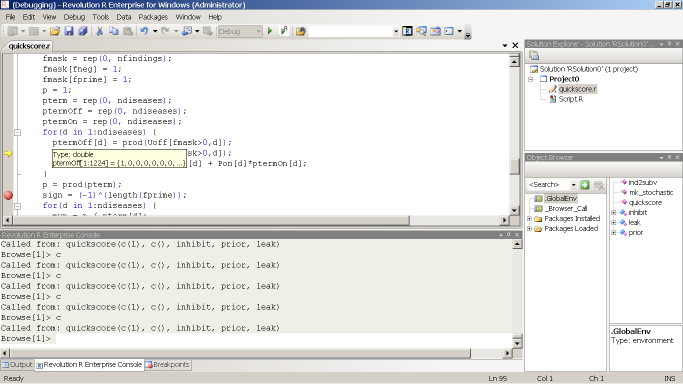This screenshot has width=683, height=384.
Task: Pin the Object Browser panel
Action: point(669,157)
